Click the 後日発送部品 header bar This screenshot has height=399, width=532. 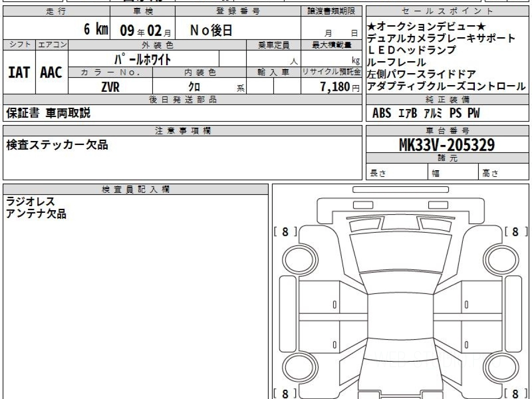coord(182,100)
